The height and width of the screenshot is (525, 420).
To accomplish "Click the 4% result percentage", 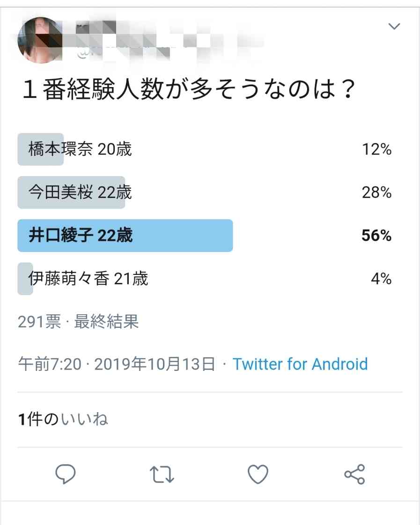I will (x=381, y=279).
